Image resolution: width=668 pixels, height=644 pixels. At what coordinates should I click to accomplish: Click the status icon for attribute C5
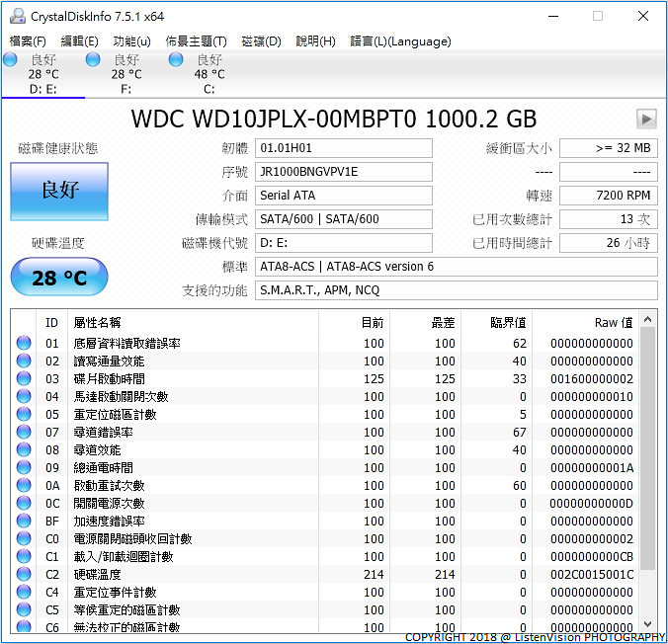click(x=24, y=609)
